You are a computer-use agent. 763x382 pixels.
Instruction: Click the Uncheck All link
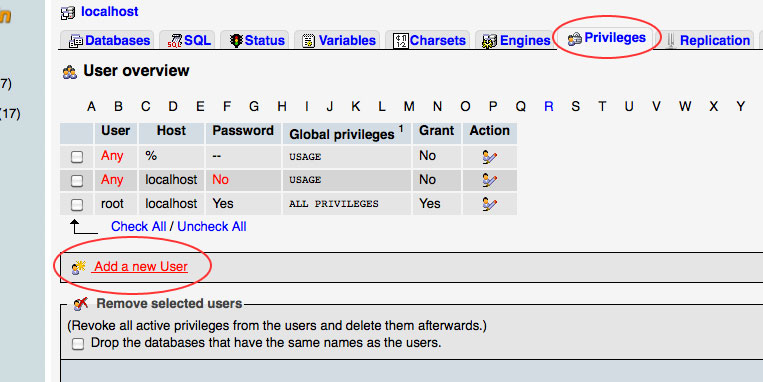tap(212, 226)
